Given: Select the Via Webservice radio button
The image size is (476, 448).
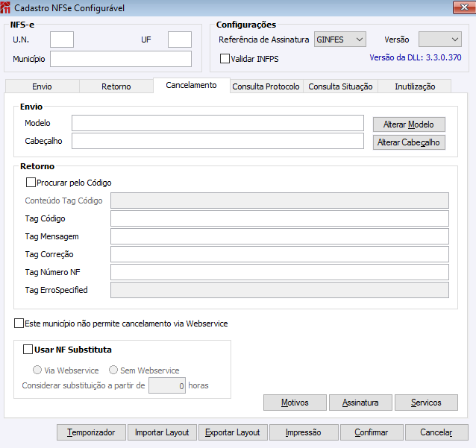Looking at the screenshot, I should pyautogui.click(x=37, y=370).
